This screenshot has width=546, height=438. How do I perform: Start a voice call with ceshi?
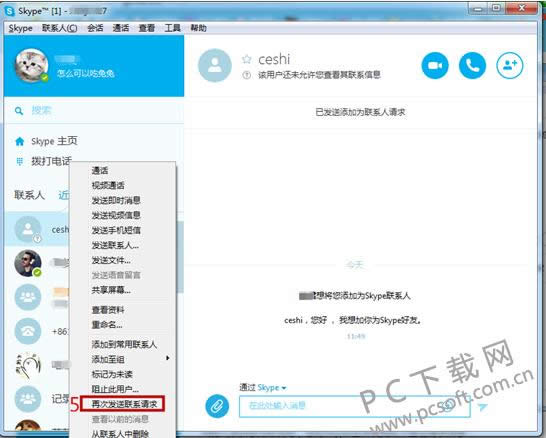(x=472, y=65)
